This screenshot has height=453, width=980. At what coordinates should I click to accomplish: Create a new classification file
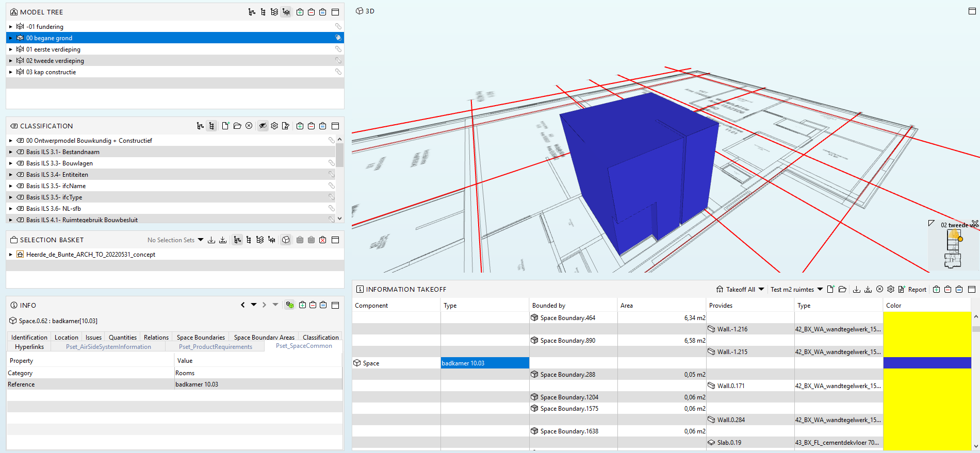tap(225, 126)
